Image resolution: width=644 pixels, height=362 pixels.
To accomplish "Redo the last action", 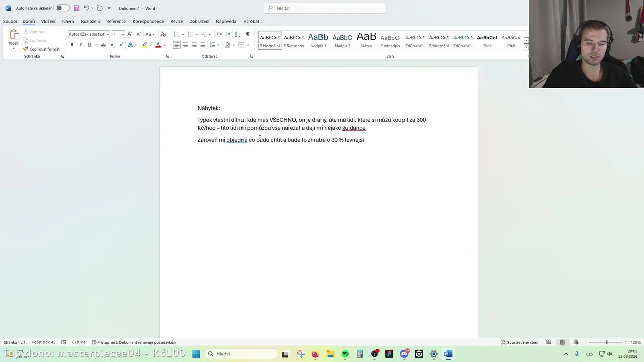I will coord(99,8).
